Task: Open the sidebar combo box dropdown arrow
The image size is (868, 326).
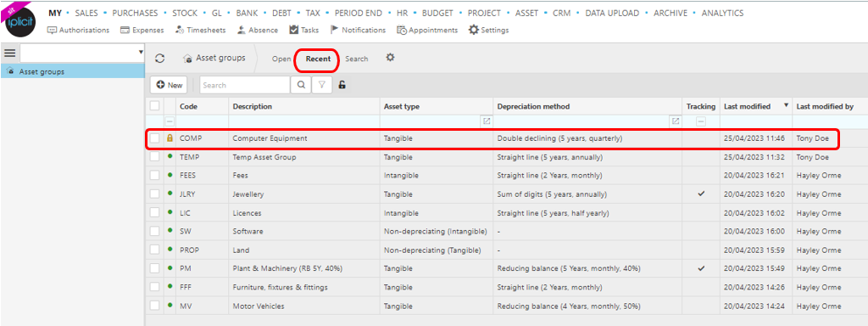Action: click(x=141, y=52)
